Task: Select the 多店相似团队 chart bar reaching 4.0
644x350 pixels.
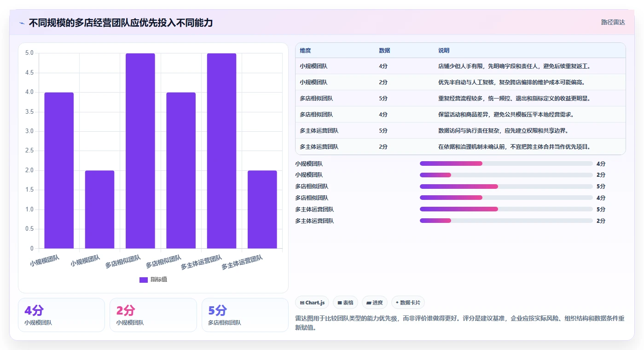Action: tap(181, 170)
